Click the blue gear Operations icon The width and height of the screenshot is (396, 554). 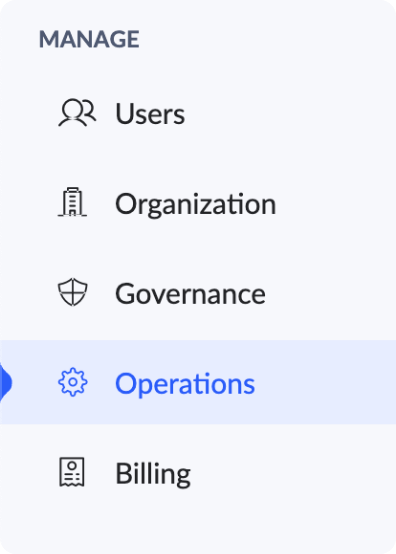coord(72,382)
